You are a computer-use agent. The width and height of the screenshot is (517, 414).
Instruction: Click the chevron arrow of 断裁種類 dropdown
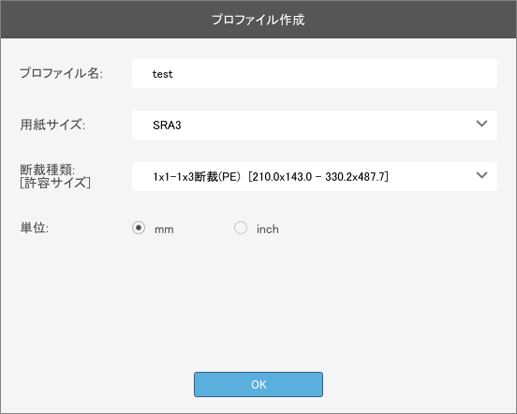click(482, 175)
